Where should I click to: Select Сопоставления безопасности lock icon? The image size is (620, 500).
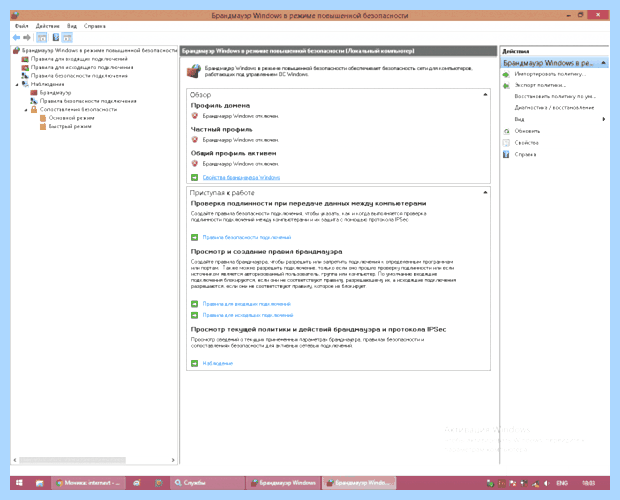click(34, 109)
